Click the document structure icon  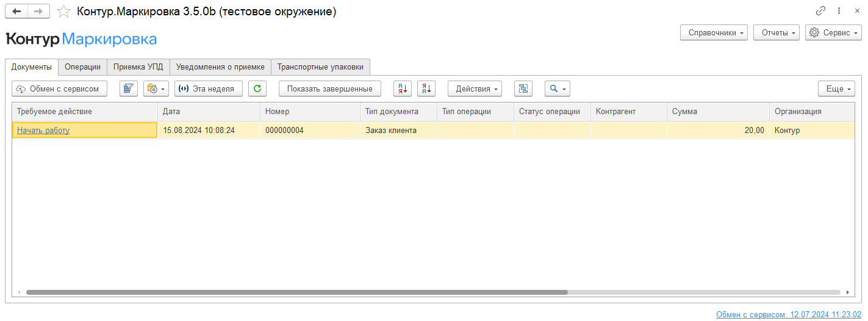click(x=523, y=88)
